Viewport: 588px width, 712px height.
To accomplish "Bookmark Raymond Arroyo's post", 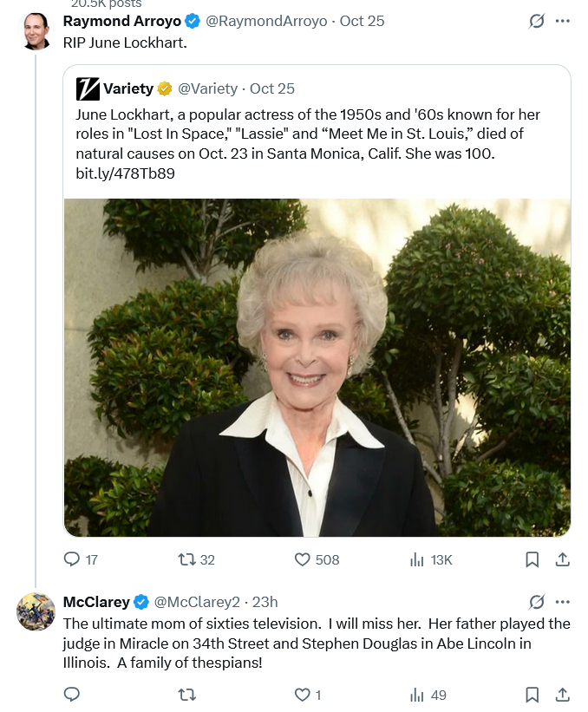I will 532,559.
